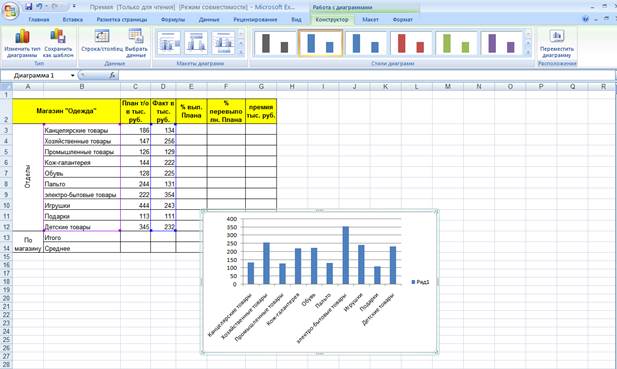Screen dimensions: 617x369
Task: Undo the last action in quick access toolbar
Action: pyautogui.click(x=39, y=6)
